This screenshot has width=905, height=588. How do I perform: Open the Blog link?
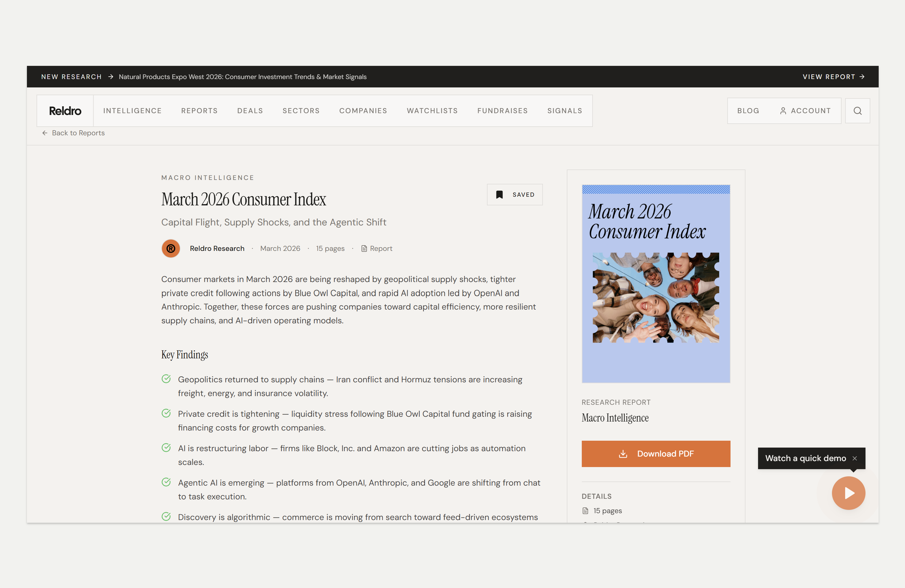(x=748, y=111)
